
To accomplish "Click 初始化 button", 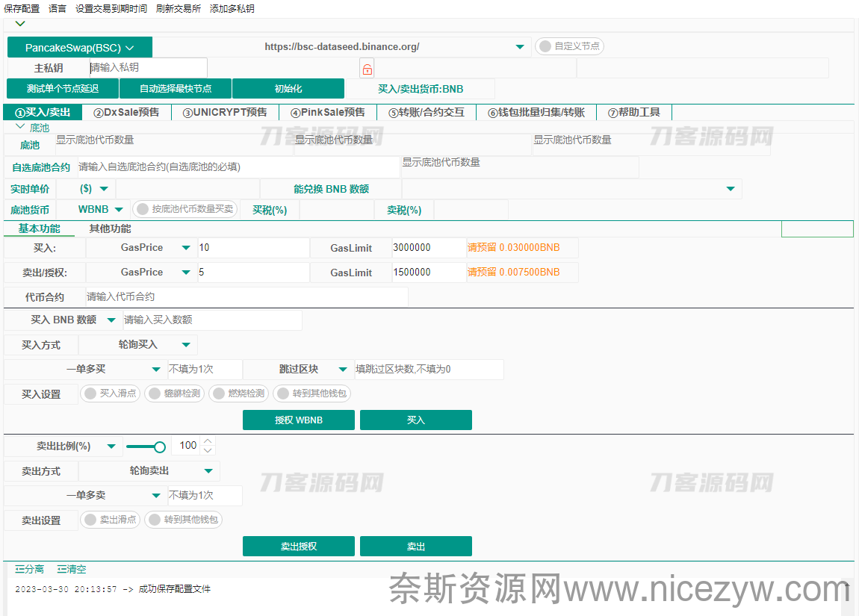I will [x=288, y=89].
